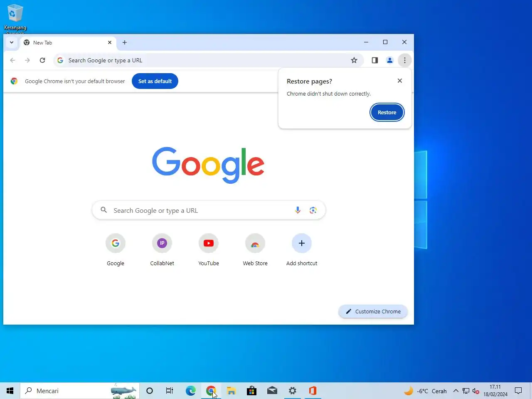Open weather widget showing -6°C Cerah
Image resolution: width=532 pixels, height=399 pixels.
[x=425, y=391]
